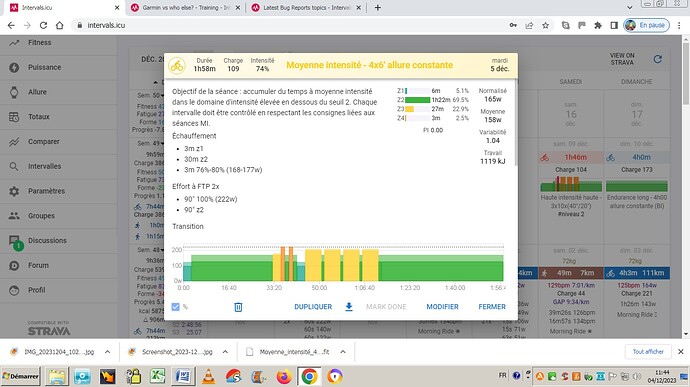Launch Firefox from the Windows taskbar
This screenshot has height=387, width=690.
pos(284,377)
